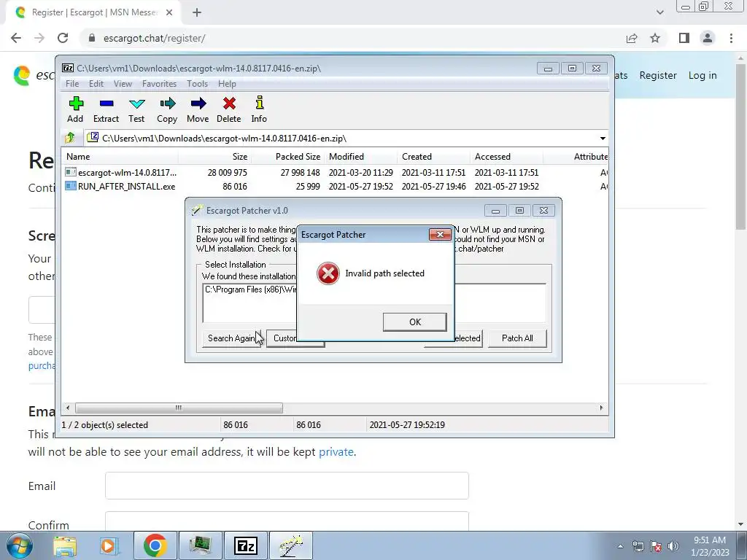Open the 7-Zip Help menu
This screenshot has height=560, width=747.
(227, 84)
